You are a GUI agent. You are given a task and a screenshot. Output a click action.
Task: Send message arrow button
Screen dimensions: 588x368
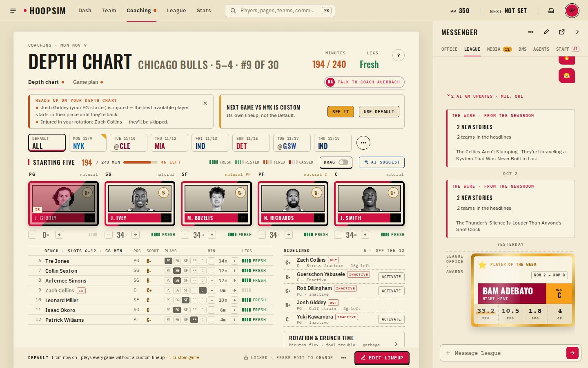[x=572, y=353]
